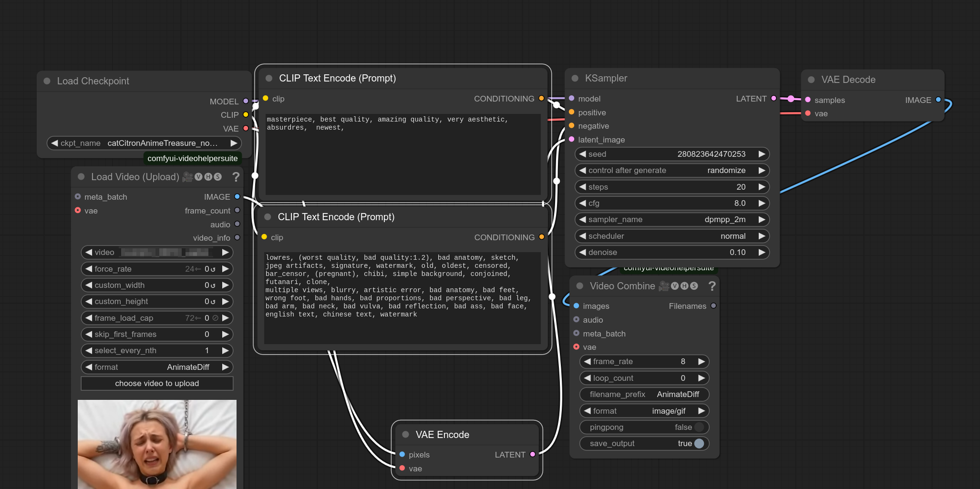Open the video file selector in Load Video
The height and width of the screenshot is (489, 980).
coord(157,252)
